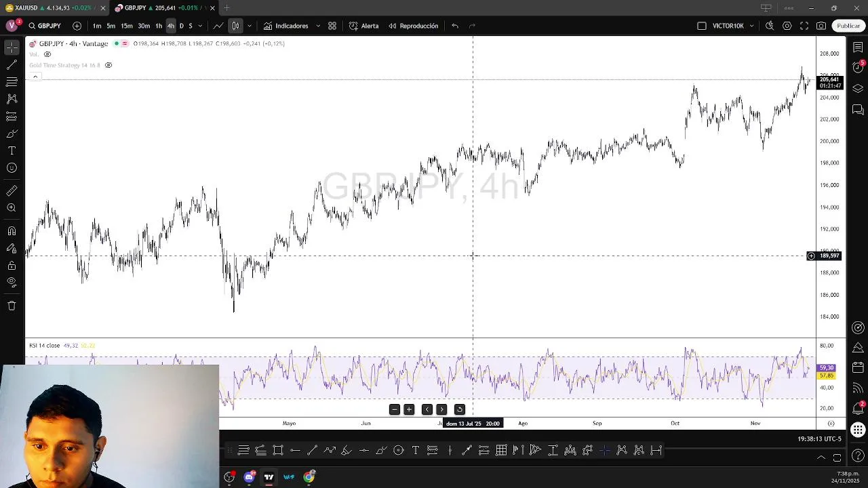The height and width of the screenshot is (488, 868).
Task: Switch to the 15m timeframe
Action: (x=127, y=26)
